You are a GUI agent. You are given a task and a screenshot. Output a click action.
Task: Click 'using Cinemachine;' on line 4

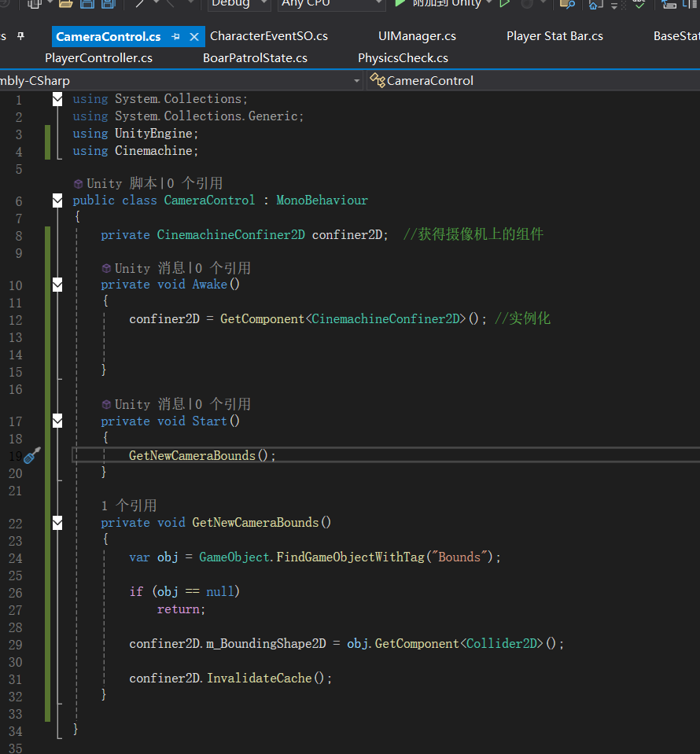coord(135,150)
